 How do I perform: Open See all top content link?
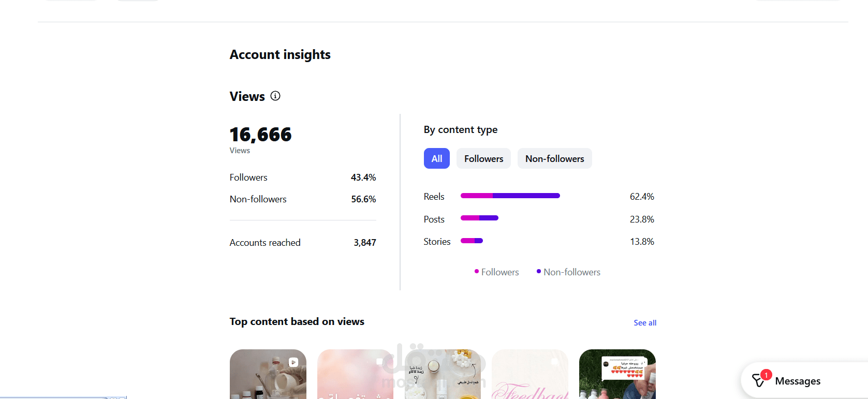645,323
